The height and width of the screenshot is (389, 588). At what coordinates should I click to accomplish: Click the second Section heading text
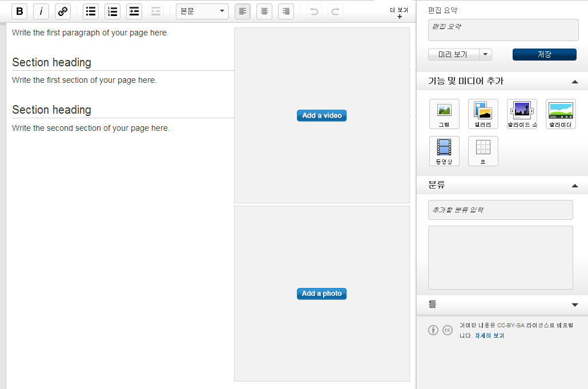click(52, 110)
